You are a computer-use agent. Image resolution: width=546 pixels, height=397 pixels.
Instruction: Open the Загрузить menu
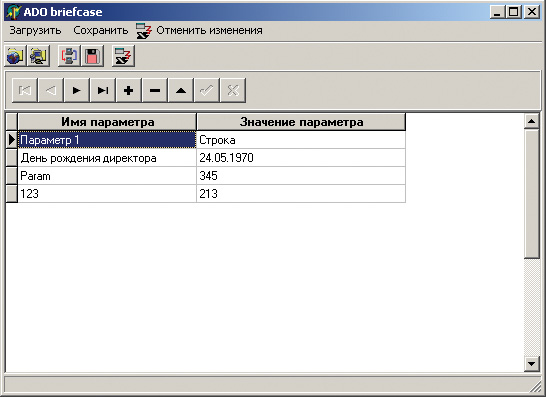35,31
